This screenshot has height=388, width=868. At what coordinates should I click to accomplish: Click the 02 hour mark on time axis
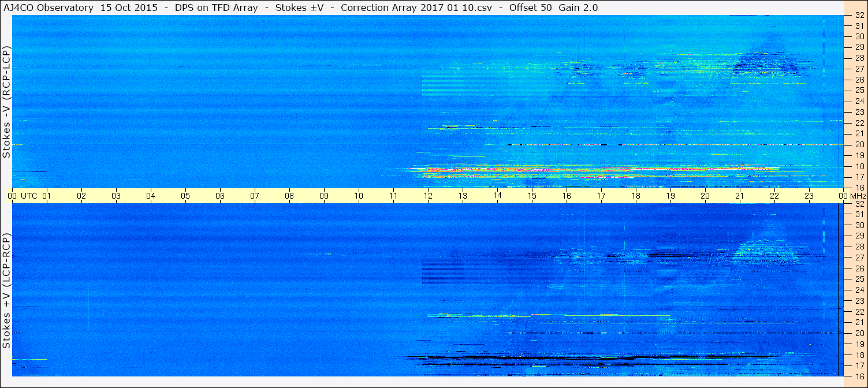(x=81, y=196)
